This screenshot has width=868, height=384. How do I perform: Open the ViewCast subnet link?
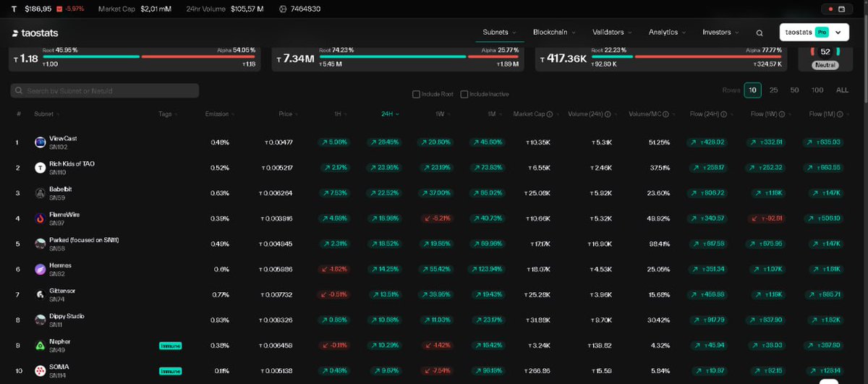point(63,138)
